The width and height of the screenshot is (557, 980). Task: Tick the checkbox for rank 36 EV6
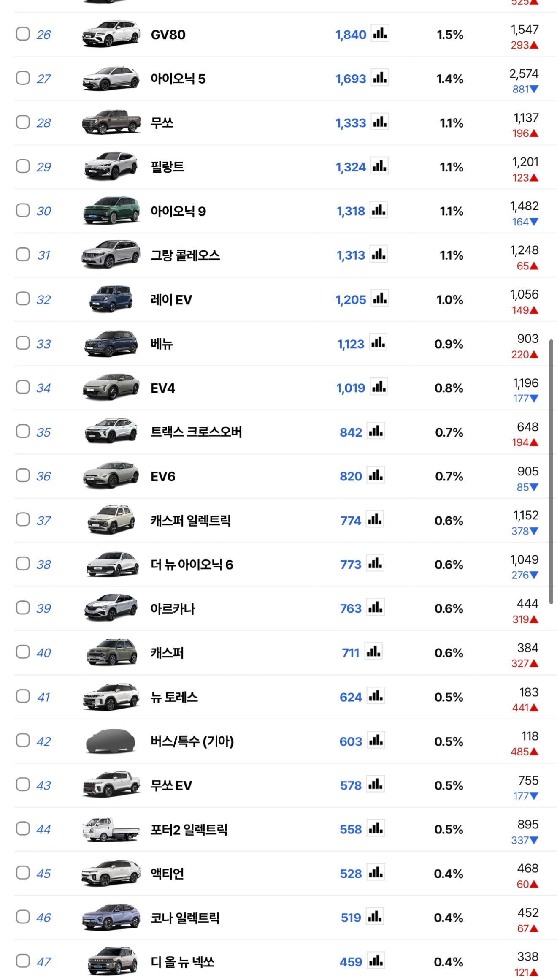point(23,475)
